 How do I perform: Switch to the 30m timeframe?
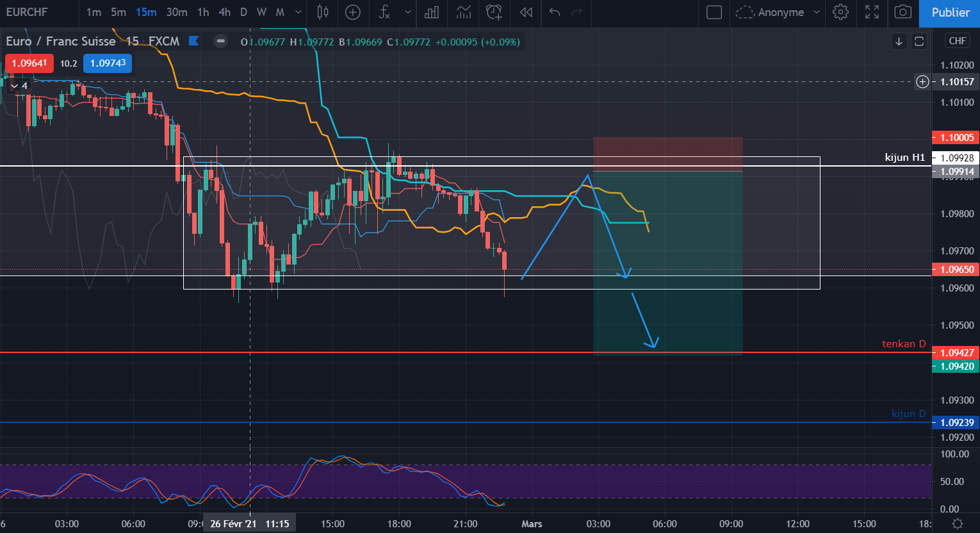(177, 12)
